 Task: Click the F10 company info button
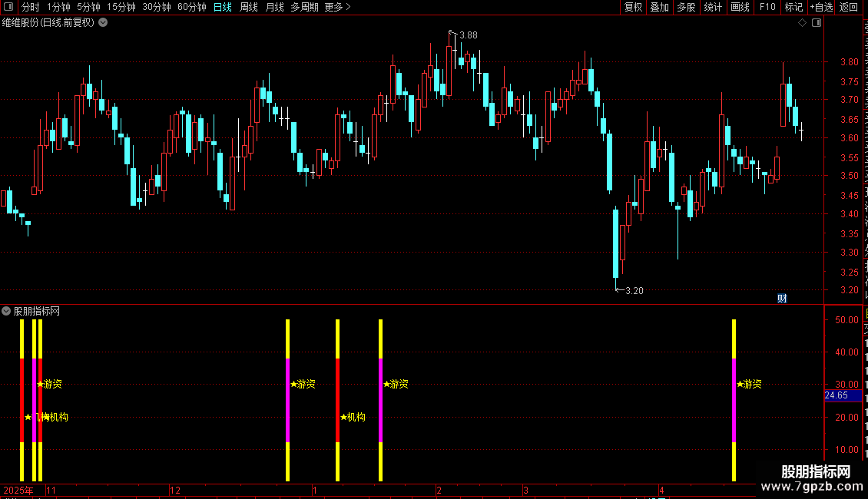[767, 7]
